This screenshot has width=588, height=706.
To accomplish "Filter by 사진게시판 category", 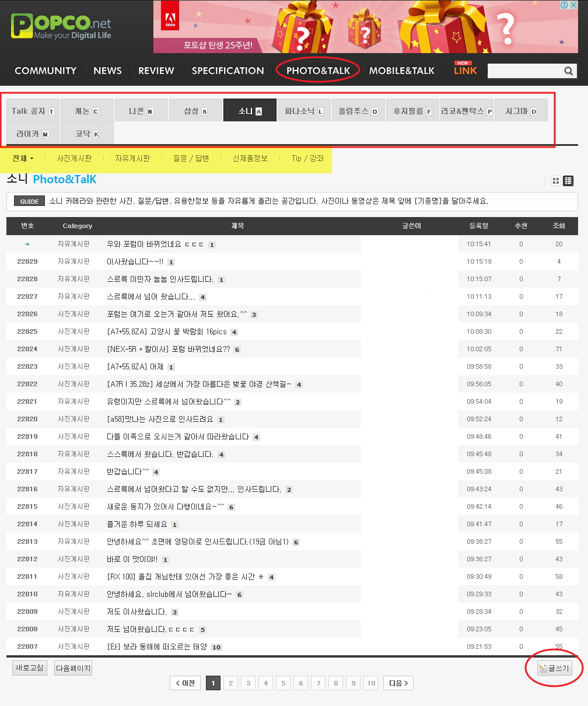I will [x=74, y=158].
